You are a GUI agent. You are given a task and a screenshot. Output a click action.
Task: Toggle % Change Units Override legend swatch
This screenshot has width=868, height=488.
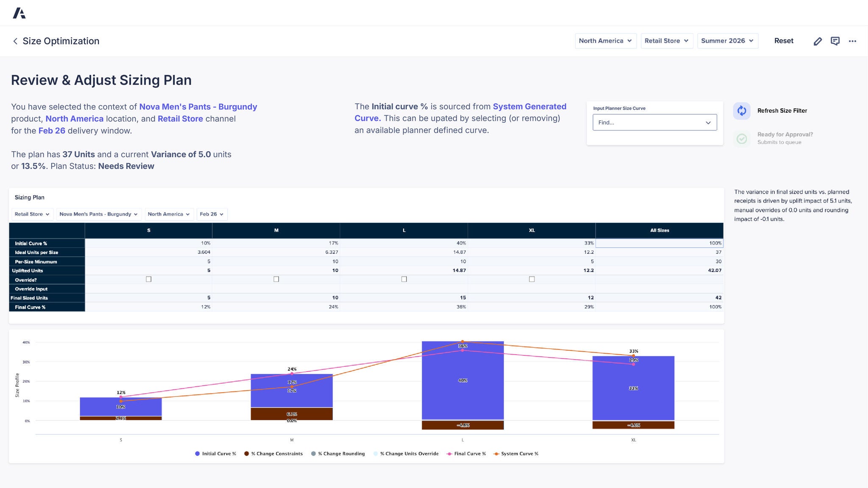click(x=376, y=454)
